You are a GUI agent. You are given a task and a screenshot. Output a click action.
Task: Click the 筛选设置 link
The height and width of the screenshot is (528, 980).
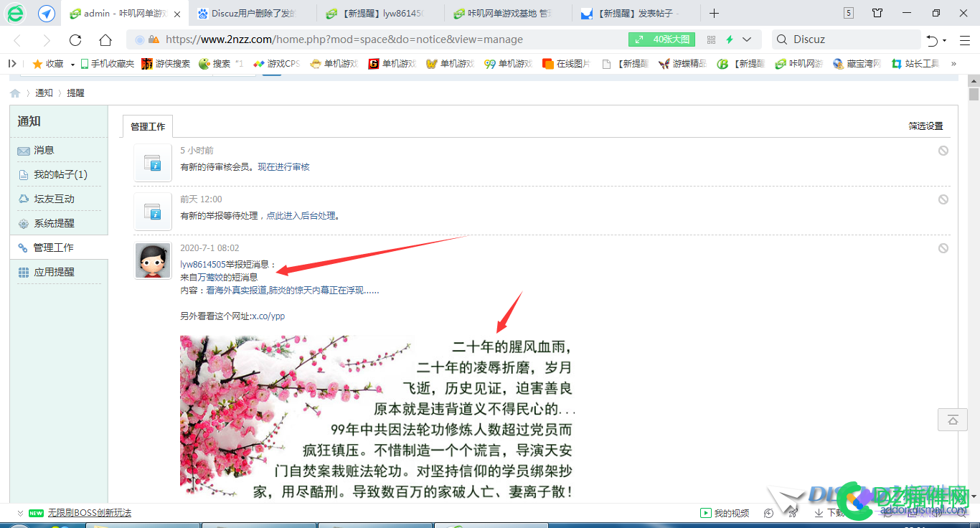coord(925,126)
